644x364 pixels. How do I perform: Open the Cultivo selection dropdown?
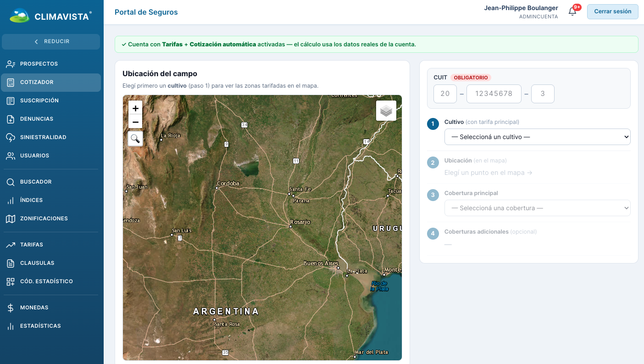pos(537,137)
